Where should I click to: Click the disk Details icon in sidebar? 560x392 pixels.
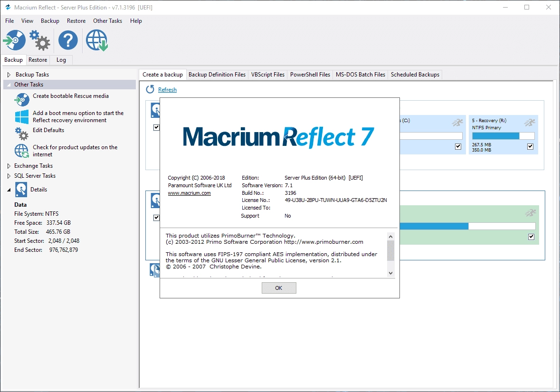21,190
